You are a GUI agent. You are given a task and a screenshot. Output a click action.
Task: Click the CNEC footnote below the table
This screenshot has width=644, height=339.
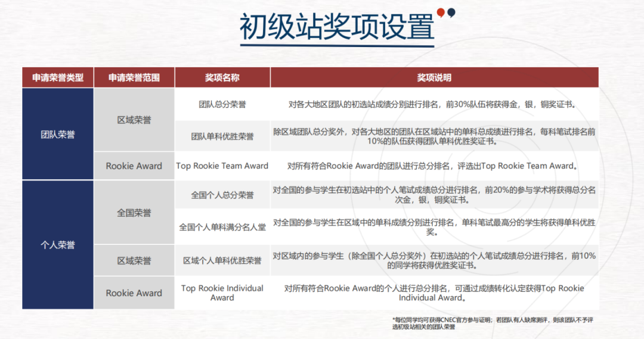tap(493, 323)
